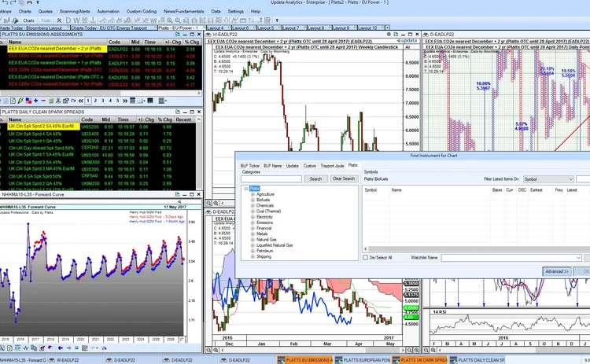Select page 3 in emissions toolbar

pos(103,101)
